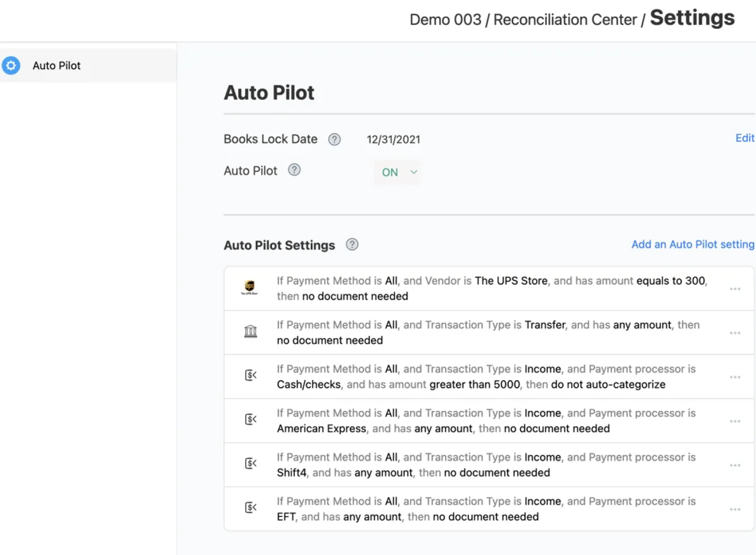The height and width of the screenshot is (555, 756).
Task: Open options menu for The UPS Store rule
Action: tap(735, 289)
